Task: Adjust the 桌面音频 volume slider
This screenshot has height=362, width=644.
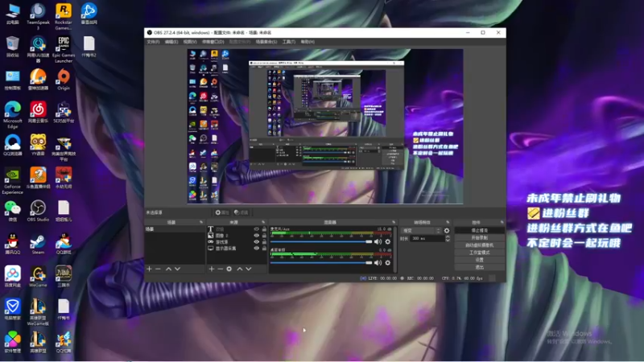Action: point(321,263)
